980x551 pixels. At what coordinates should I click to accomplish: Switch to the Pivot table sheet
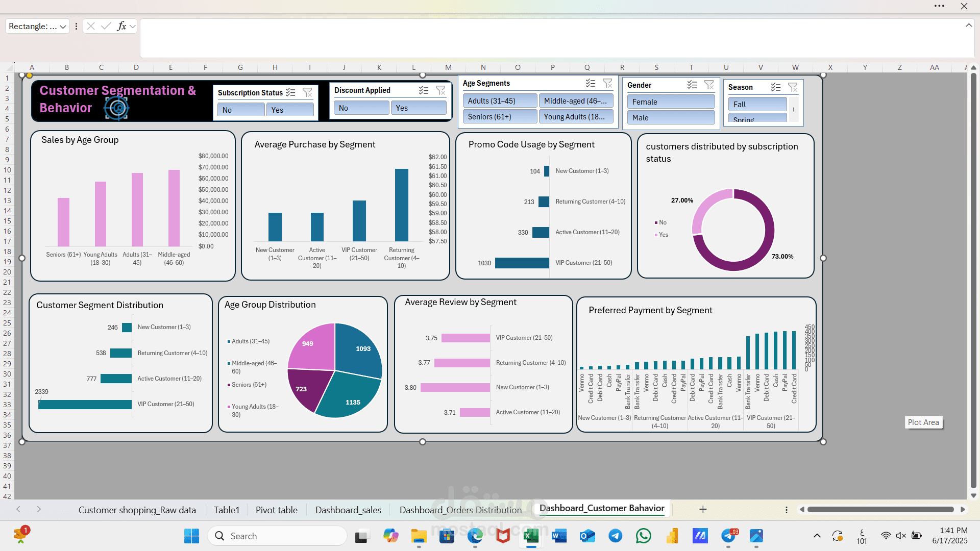coord(276,510)
